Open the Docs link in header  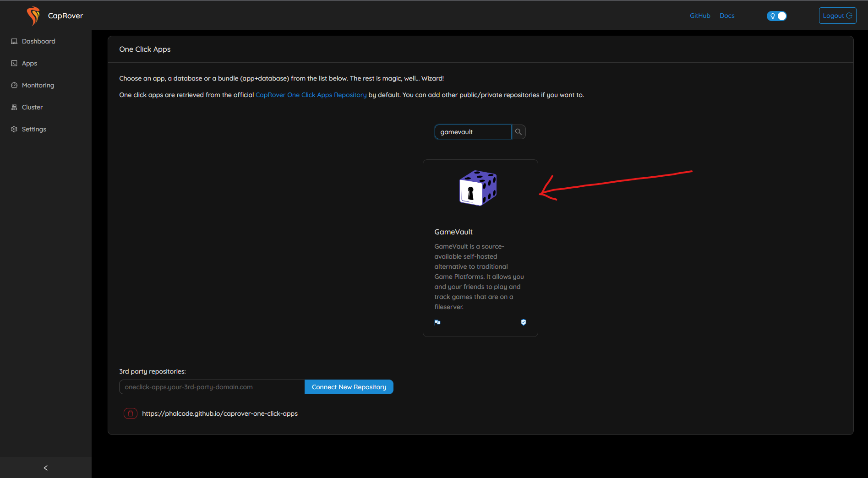click(x=727, y=16)
